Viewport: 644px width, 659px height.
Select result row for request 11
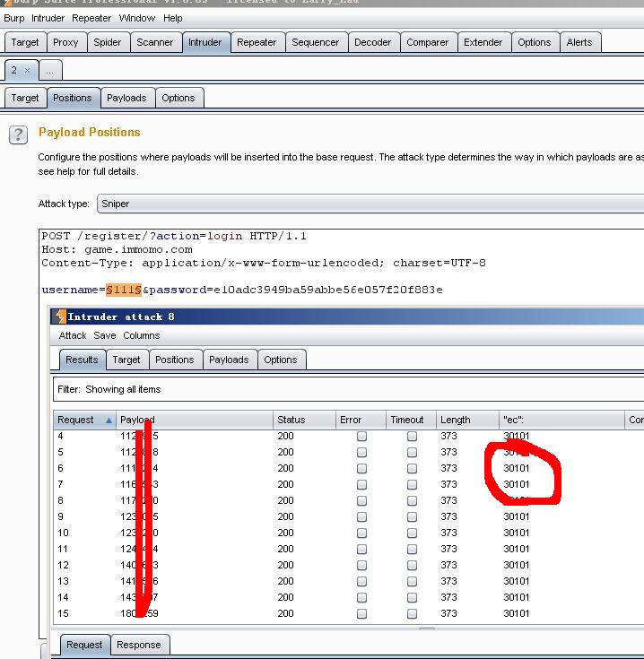pyautogui.click(x=349, y=549)
